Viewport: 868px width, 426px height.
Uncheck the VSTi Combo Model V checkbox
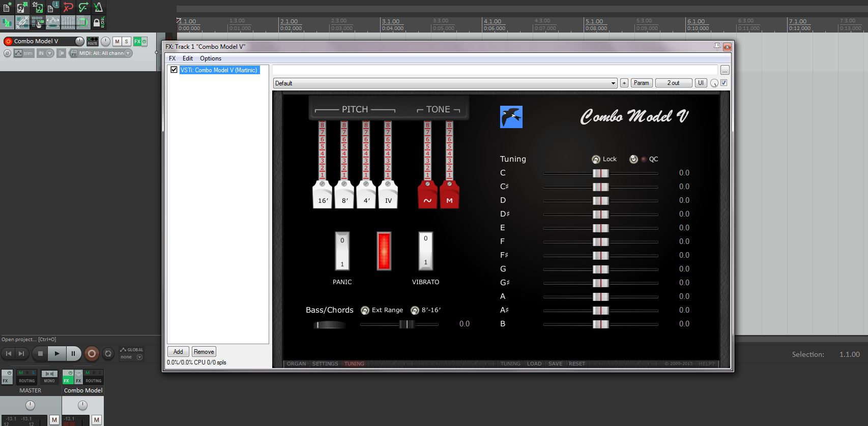click(174, 70)
